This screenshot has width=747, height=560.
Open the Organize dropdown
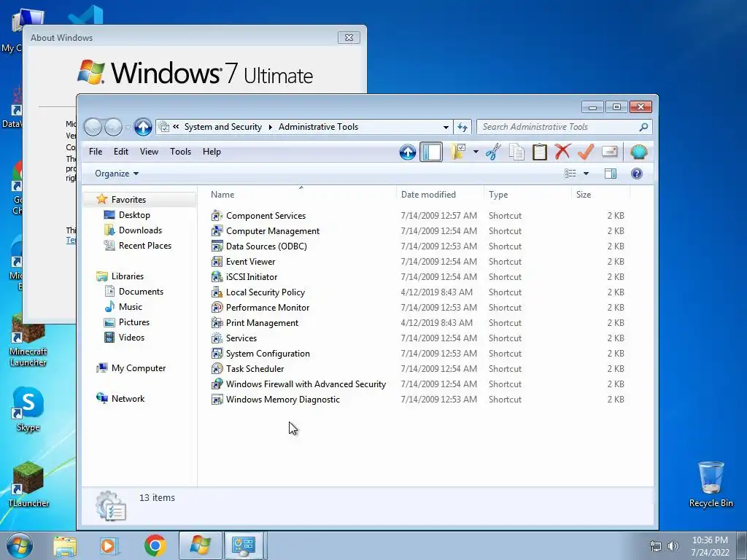117,174
